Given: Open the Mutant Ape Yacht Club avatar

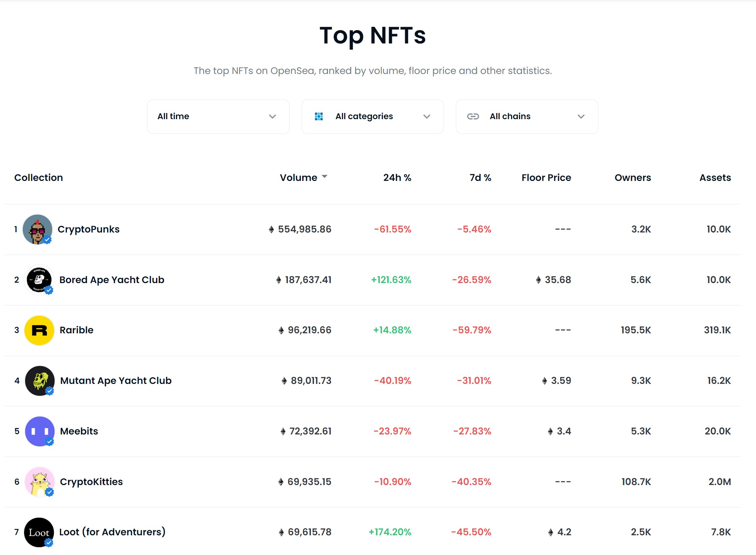Looking at the screenshot, I should click(40, 381).
